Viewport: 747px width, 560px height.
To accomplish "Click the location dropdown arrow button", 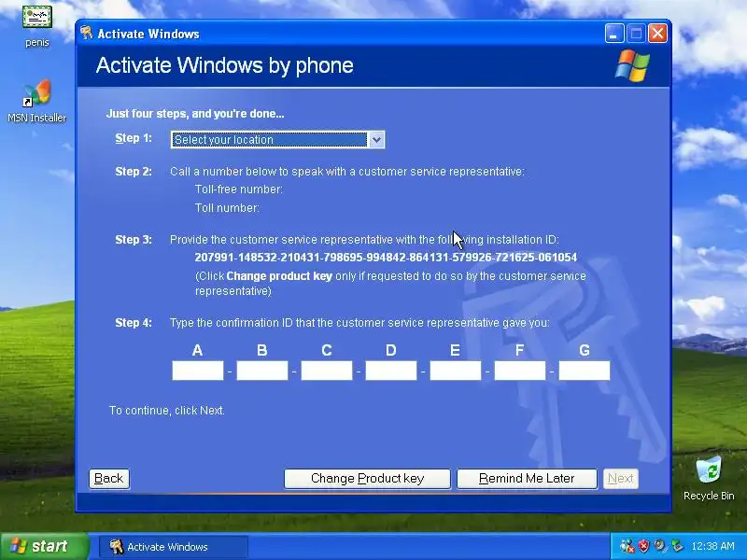I will click(376, 140).
